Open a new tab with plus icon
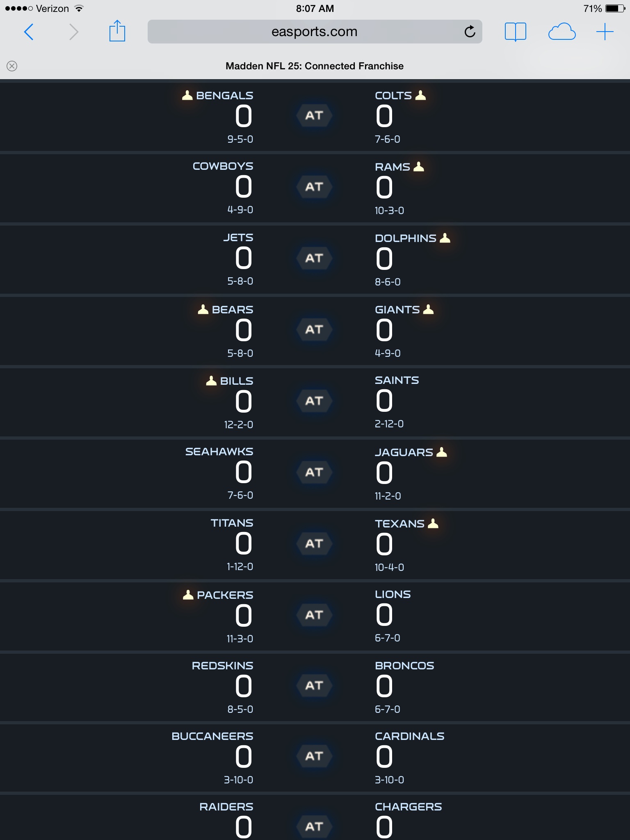The height and width of the screenshot is (840, 630). pos(605,32)
